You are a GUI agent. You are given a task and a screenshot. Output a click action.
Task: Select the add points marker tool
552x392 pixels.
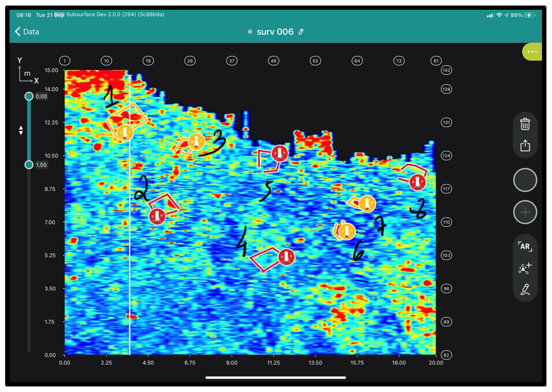pos(525,268)
